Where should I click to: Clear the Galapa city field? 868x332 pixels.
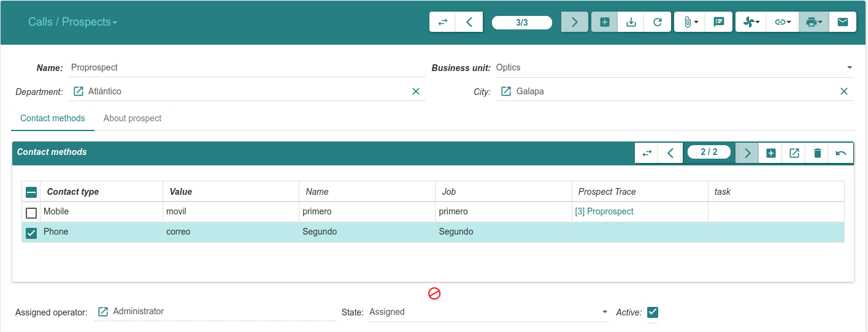point(843,91)
